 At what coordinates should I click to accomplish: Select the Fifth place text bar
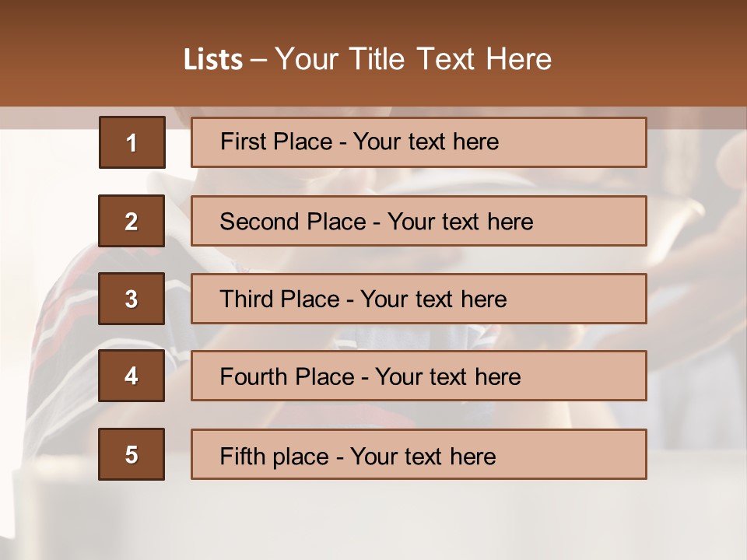[x=419, y=454]
